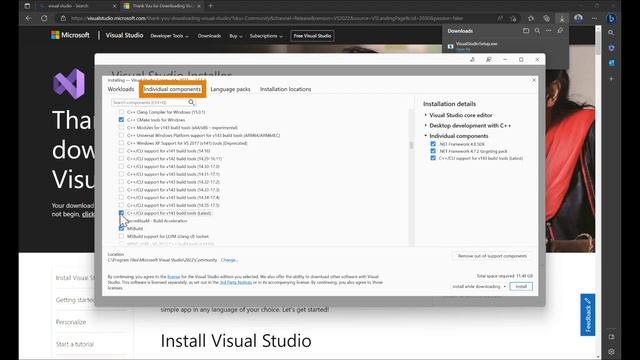Click Remove out-of-support components button

tap(492, 256)
